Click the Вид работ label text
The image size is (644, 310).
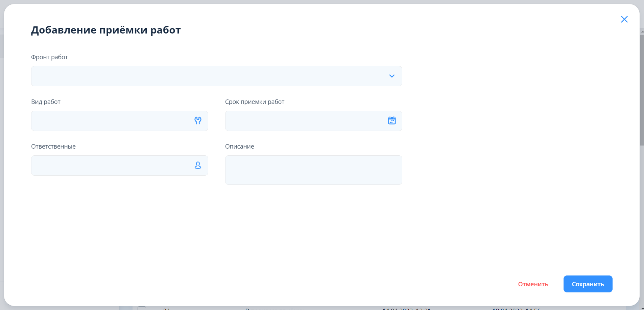point(46,102)
